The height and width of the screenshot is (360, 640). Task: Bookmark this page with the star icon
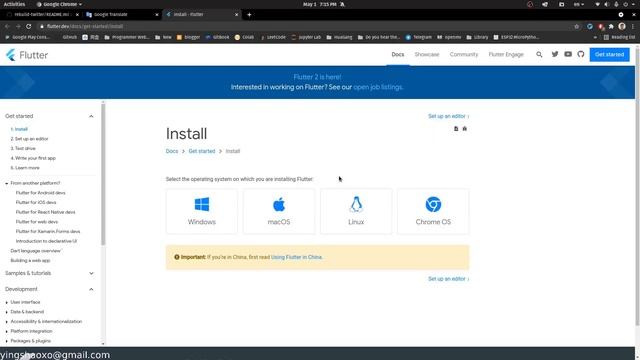tap(576, 26)
